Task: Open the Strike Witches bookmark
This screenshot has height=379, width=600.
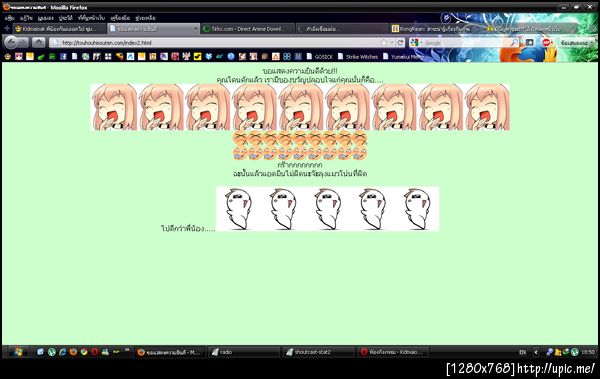Action: click(358, 57)
